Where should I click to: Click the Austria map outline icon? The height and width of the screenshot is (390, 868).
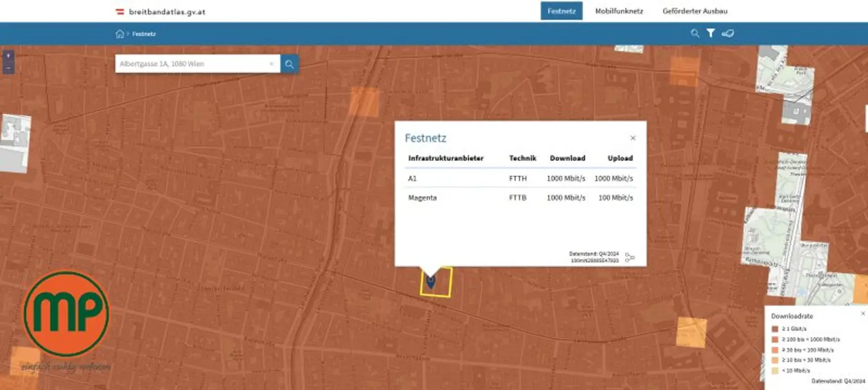728,33
